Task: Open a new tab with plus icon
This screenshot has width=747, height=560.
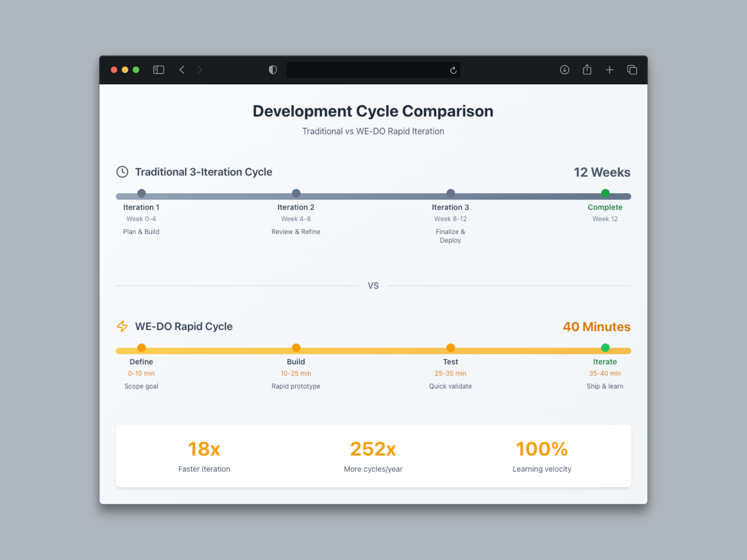Action: 610,70
